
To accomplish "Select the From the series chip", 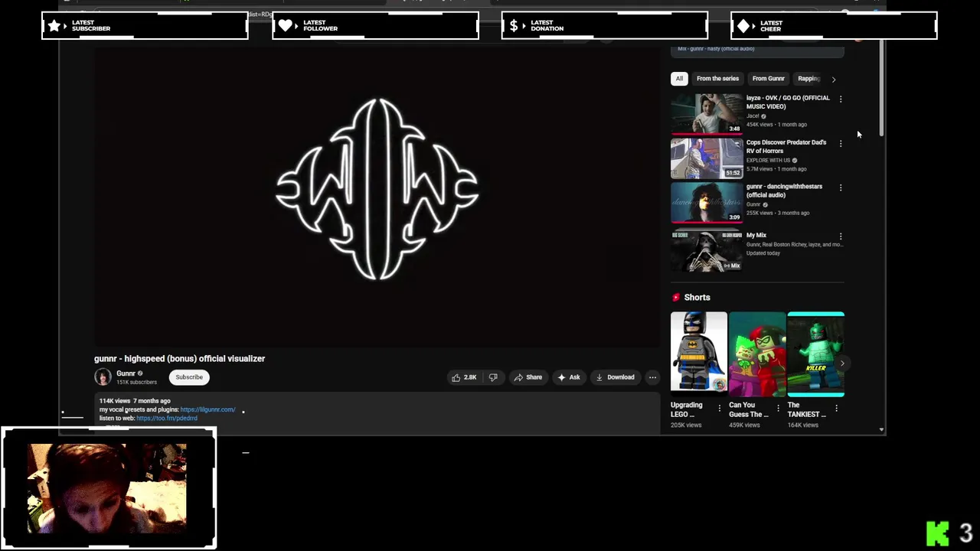I will point(717,78).
